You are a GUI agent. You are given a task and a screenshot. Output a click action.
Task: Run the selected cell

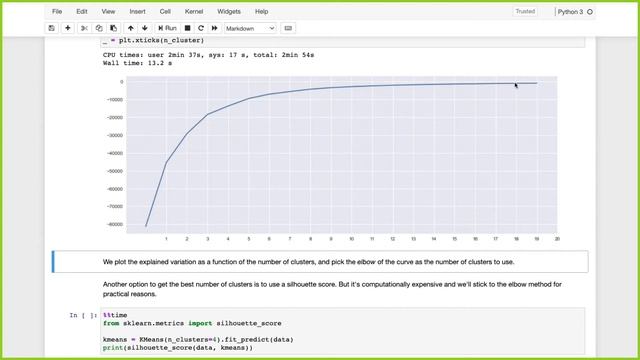point(167,28)
